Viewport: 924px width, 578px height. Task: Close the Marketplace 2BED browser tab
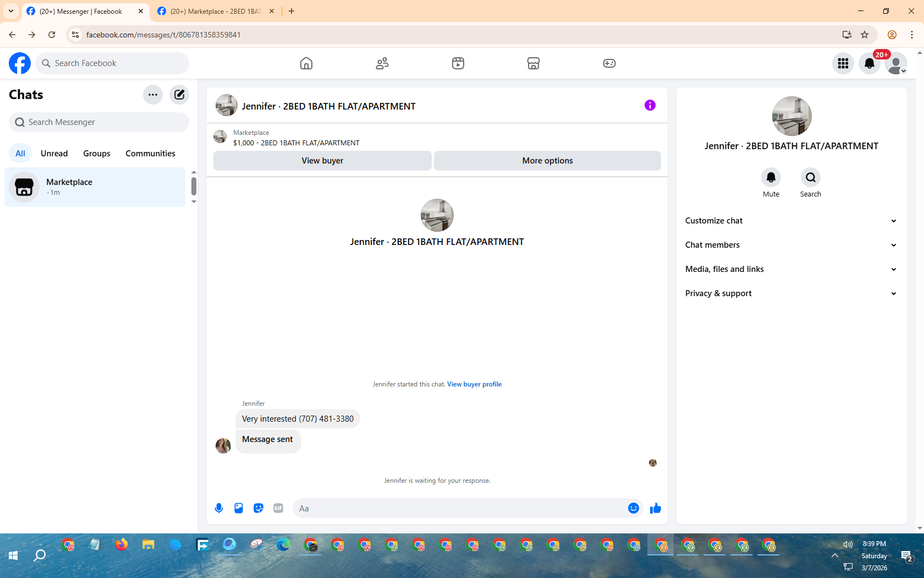pos(272,11)
